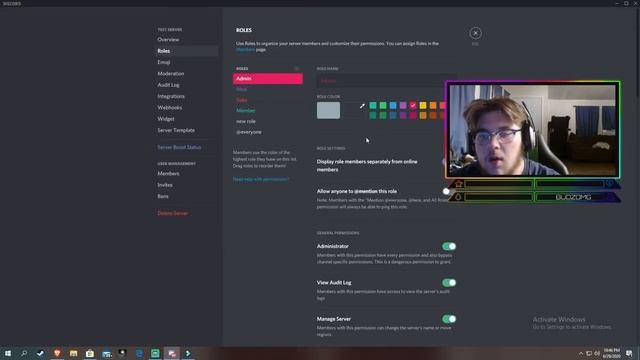Pick custom color with the eyedropper icon
This screenshot has height=360, width=640.
[x=362, y=106]
